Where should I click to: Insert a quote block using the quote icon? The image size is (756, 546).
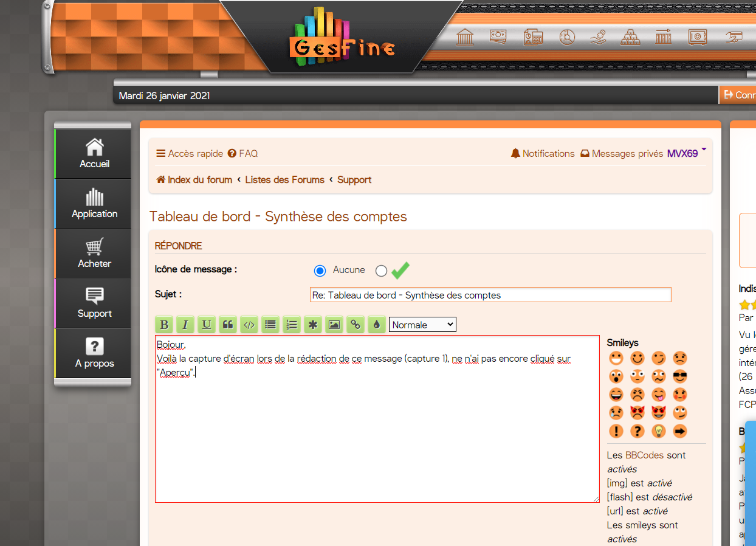click(228, 325)
